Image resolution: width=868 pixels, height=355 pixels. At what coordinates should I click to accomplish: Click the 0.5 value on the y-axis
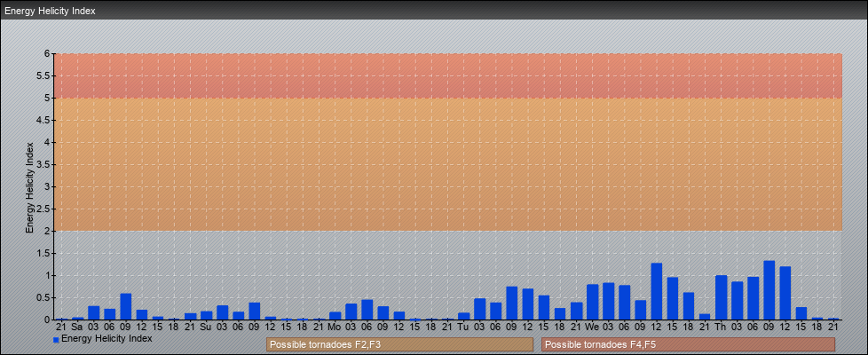coord(44,297)
